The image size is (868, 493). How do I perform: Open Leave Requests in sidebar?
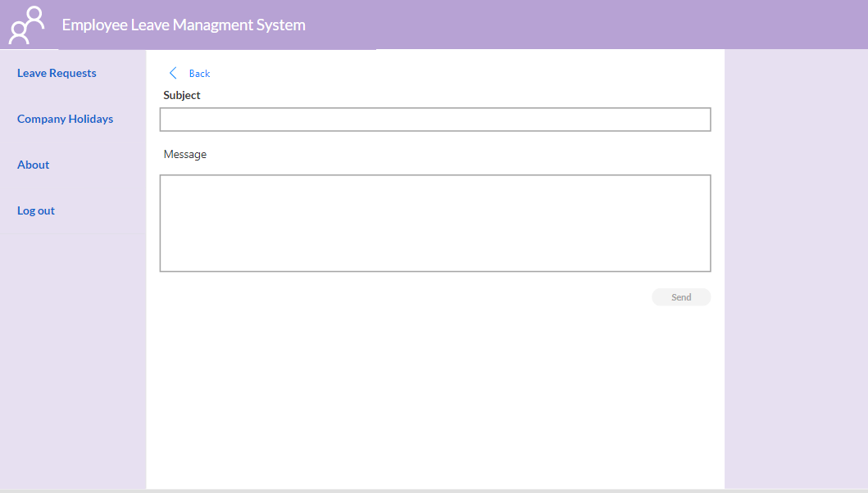coord(57,73)
